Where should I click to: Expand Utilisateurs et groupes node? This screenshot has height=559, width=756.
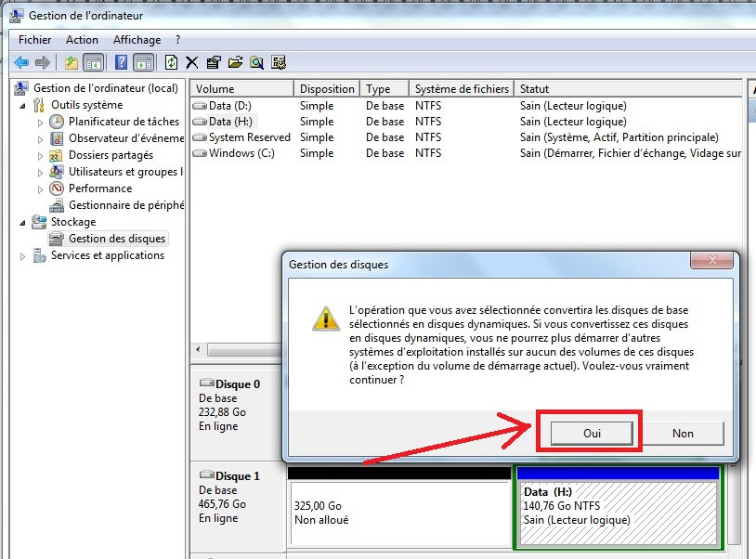point(40,173)
